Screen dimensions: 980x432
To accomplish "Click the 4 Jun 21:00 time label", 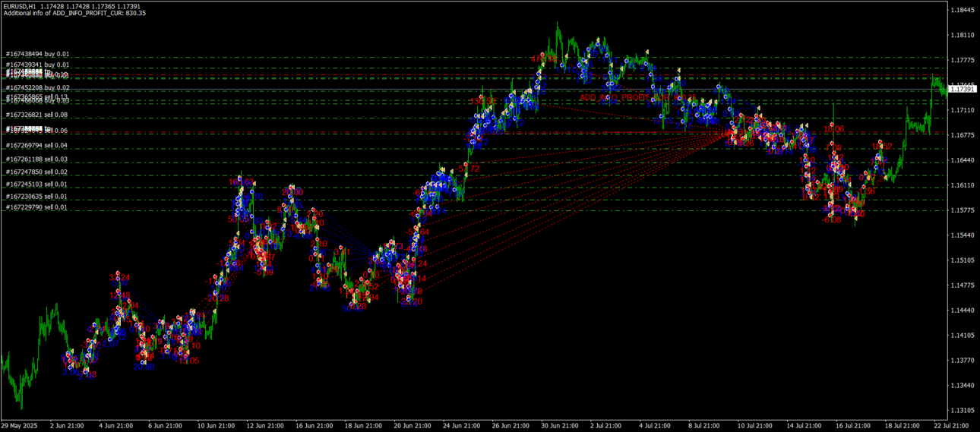I will tap(116, 425).
